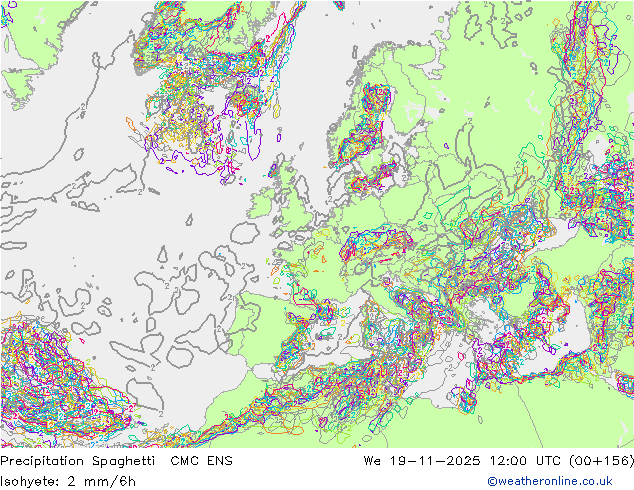The image size is (634, 490).
Task: Click the 'CMC ENS' model label
Action: click(x=201, y=460)
